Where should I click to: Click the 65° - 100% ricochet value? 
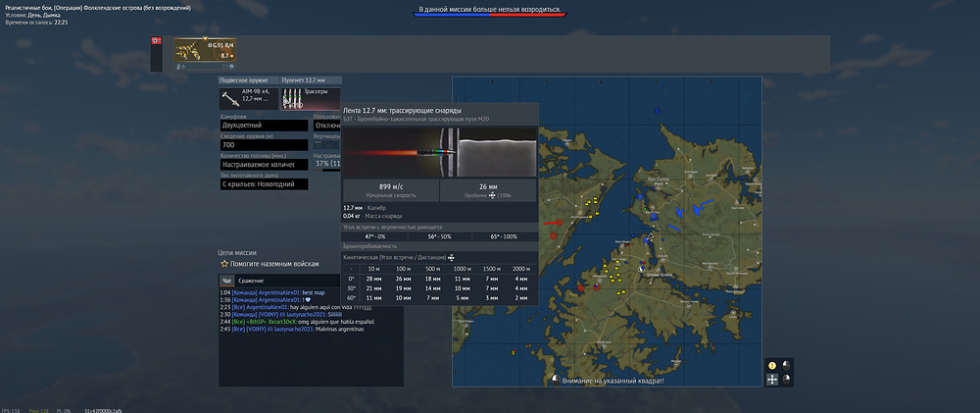point(505,236)
